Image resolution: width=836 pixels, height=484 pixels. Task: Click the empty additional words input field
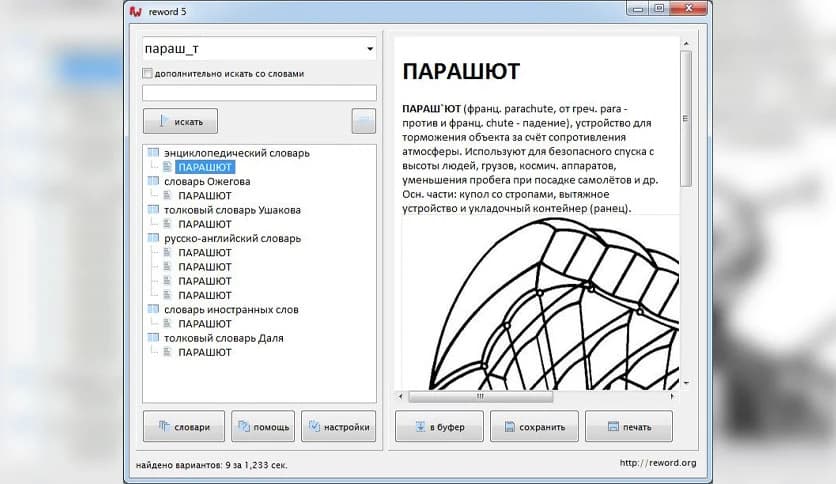[259, 93]
